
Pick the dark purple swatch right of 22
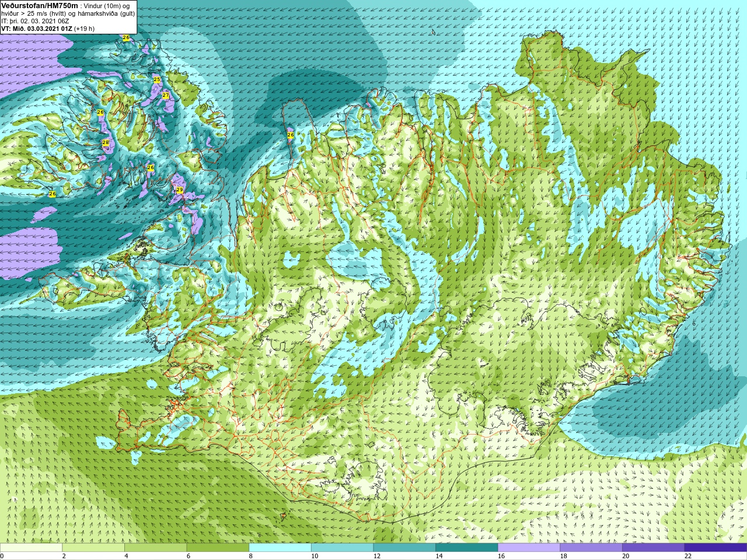click(x=715, y=547)
